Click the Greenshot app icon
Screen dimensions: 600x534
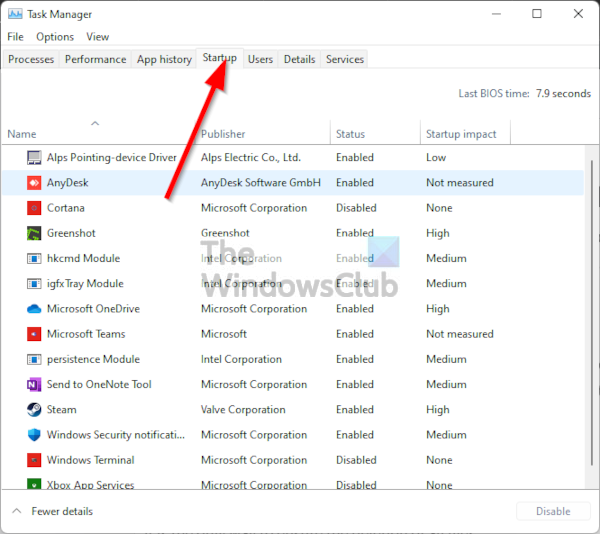point(34,233)
